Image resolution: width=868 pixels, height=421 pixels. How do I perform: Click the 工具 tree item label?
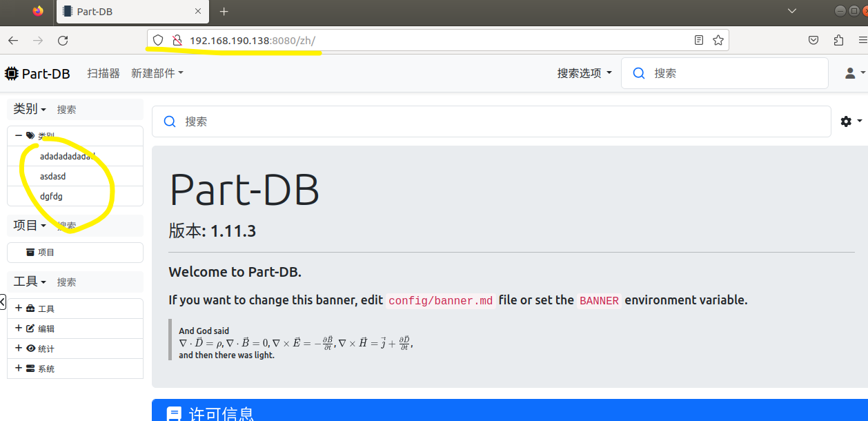(46, 309)
